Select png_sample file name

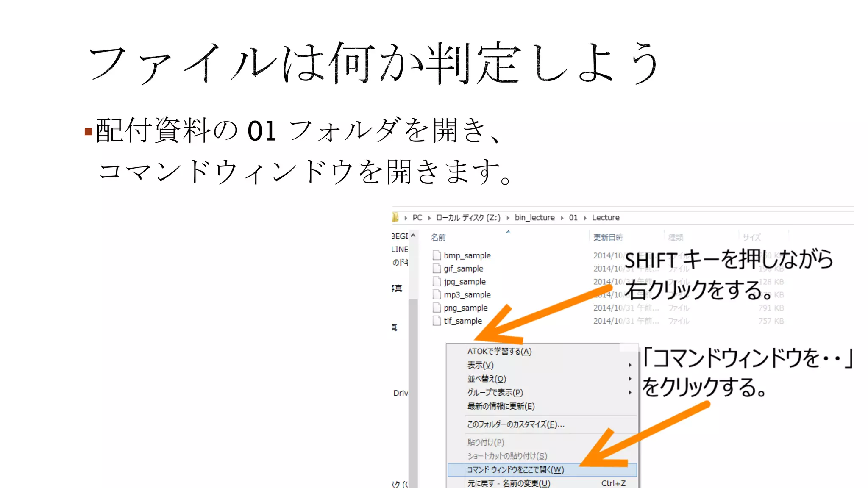(465, 308)
